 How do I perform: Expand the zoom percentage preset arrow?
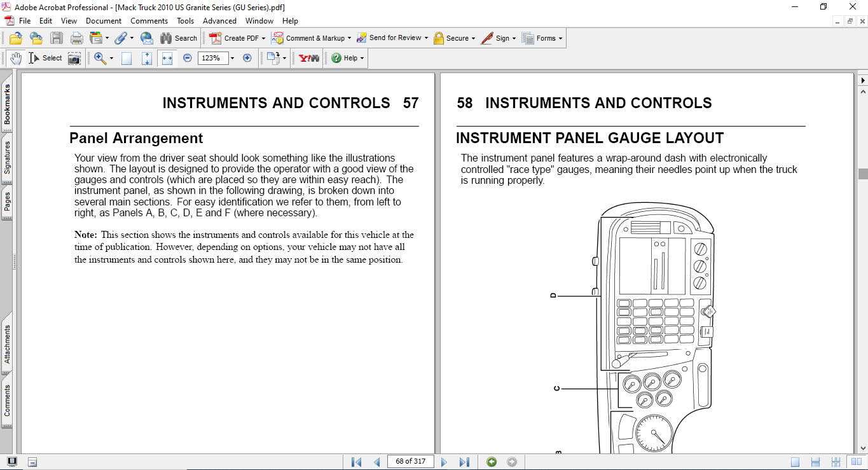click(x=233, y=58)
